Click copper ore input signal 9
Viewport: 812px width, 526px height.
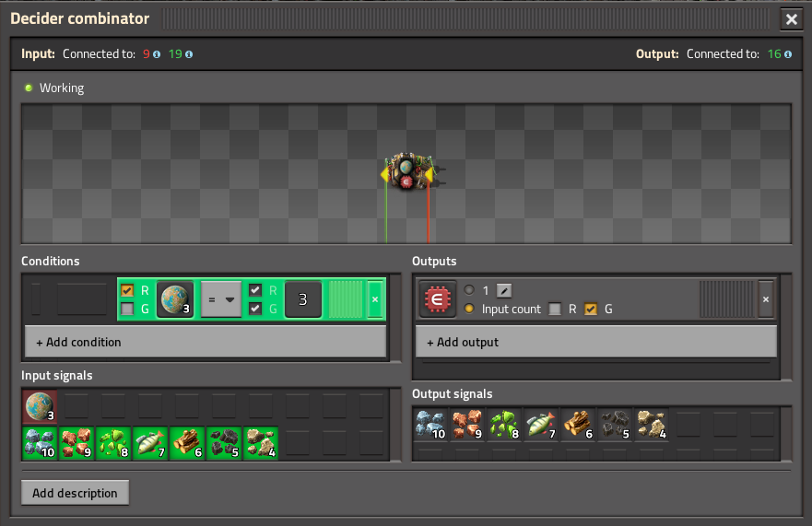(x=76, y=443)
